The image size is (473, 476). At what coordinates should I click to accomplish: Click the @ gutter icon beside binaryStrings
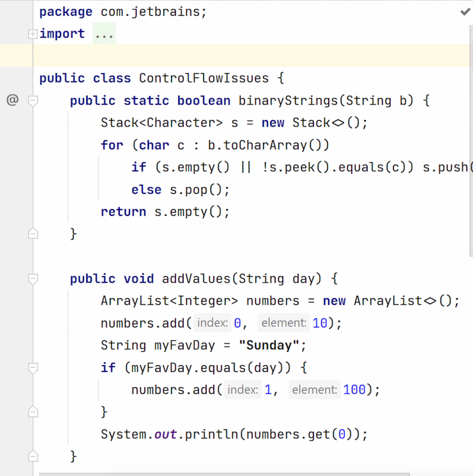pyautogui.click(x=12, y=101)
